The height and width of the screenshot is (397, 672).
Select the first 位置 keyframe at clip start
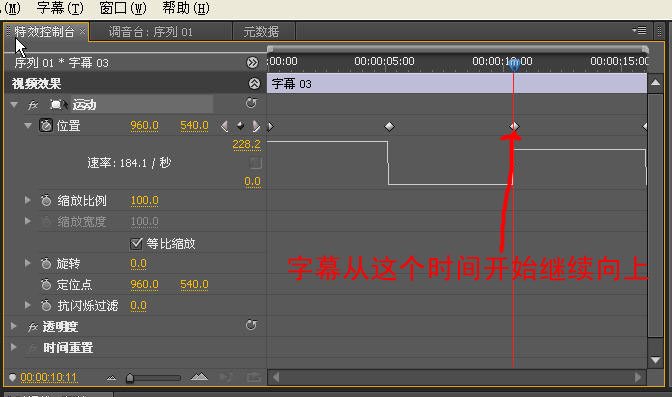coord(270,126)
